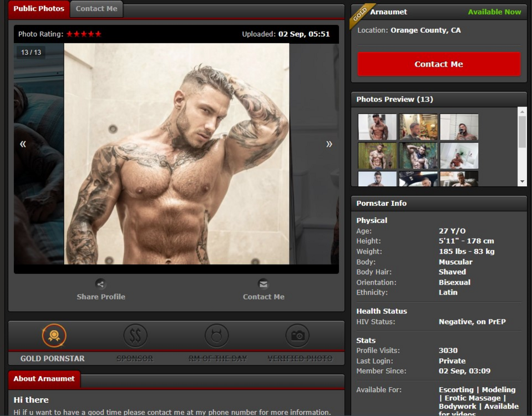The width and height of the screenshot is (532, 416).
Task: Click the Share Profile icon
Action: point(100,284)
